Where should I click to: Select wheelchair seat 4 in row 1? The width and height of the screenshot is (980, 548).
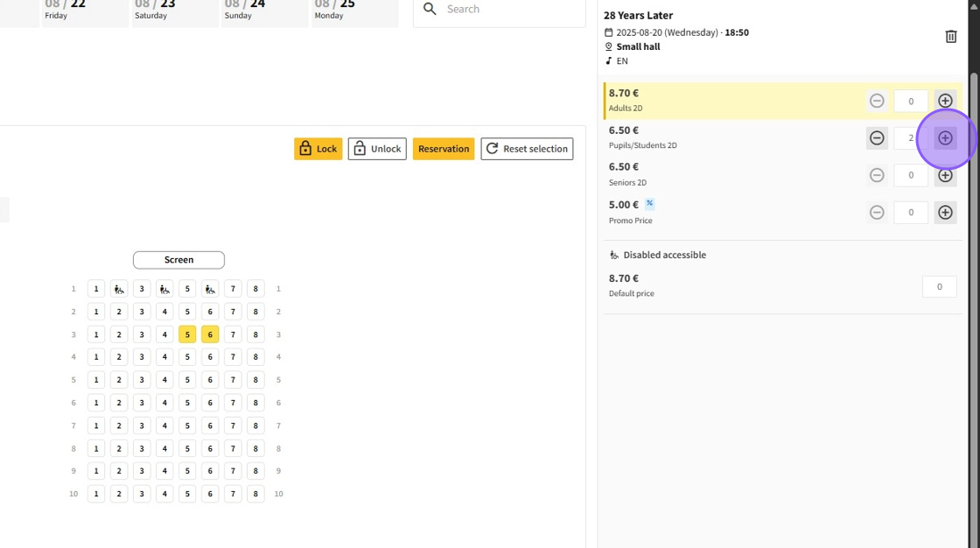164,289
